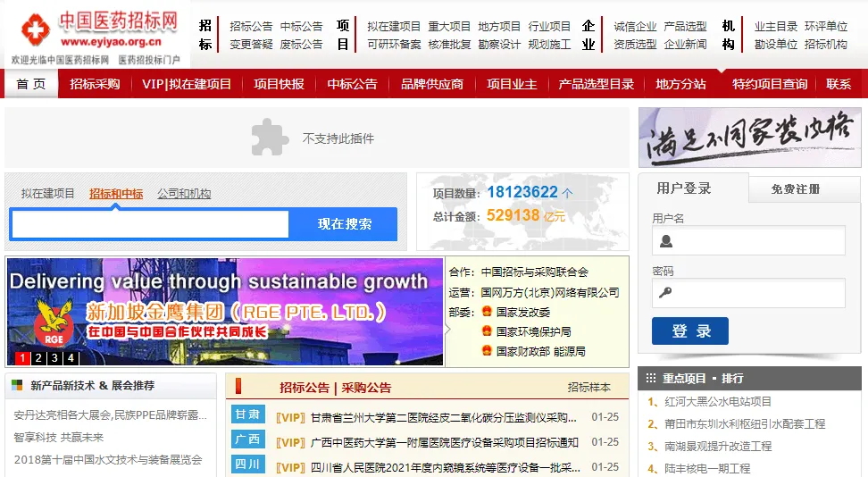The height and width of the screenshot is (477, 868).
Task: Open 招标采购 in the red navigation bar
Action: (x=95, y=84)
